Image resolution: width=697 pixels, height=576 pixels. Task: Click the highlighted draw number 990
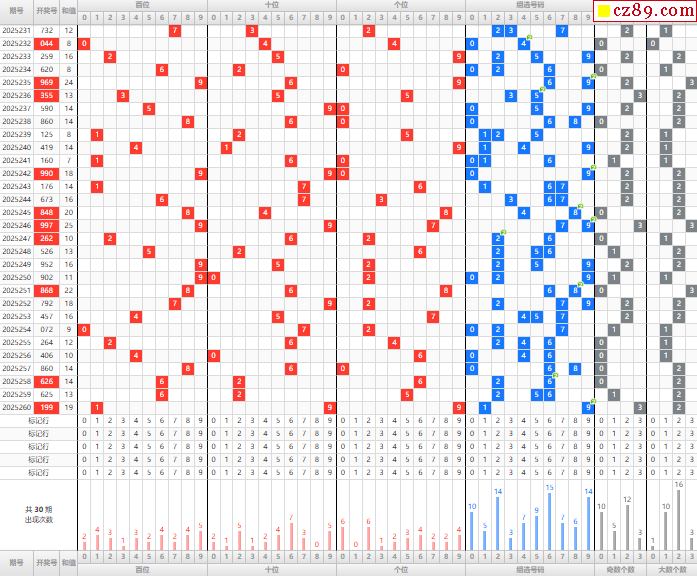pyautogui.click(x=46, y=173)
